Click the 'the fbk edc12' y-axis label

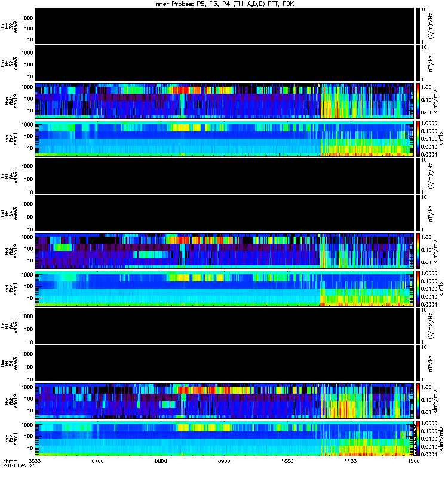pyautogui.click(x=12, y=401)
